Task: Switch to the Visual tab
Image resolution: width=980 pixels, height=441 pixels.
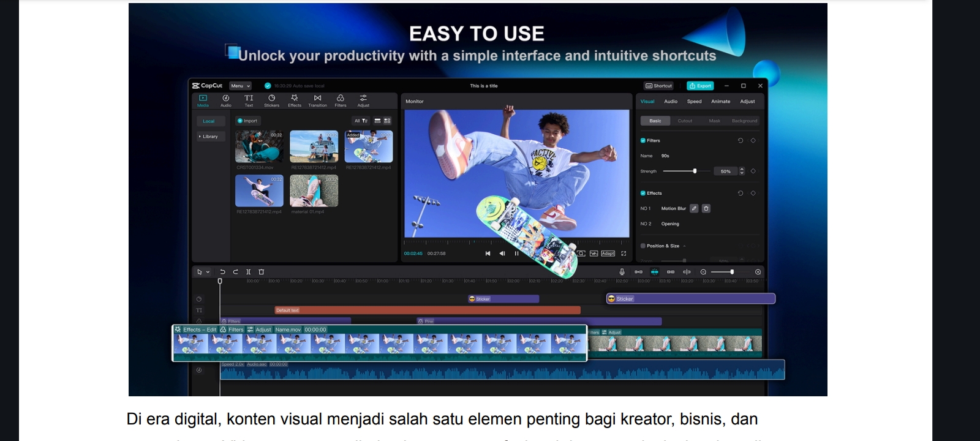Action: click(x=647, y=102)
